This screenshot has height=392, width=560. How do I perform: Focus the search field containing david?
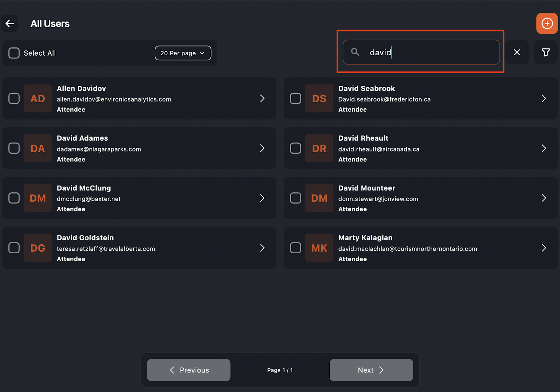point(430,52)
